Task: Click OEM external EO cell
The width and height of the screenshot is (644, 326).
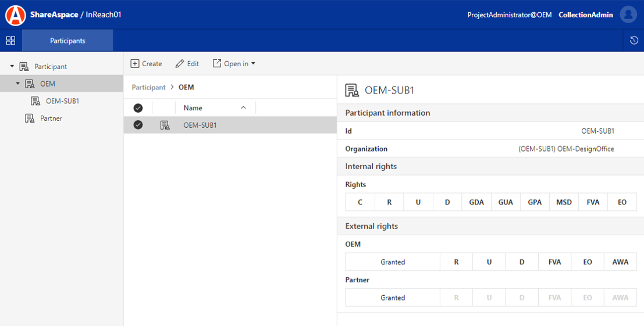Action: 588,262
